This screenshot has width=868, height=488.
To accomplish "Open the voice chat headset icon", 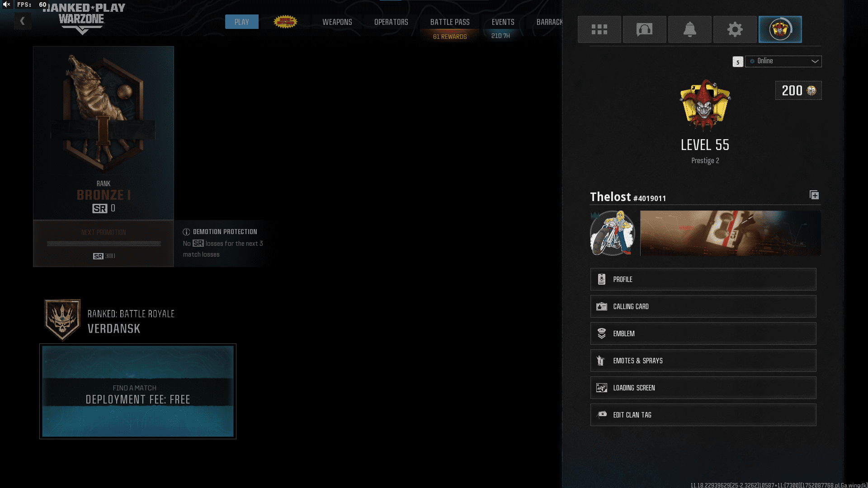I will click(644, 29).
